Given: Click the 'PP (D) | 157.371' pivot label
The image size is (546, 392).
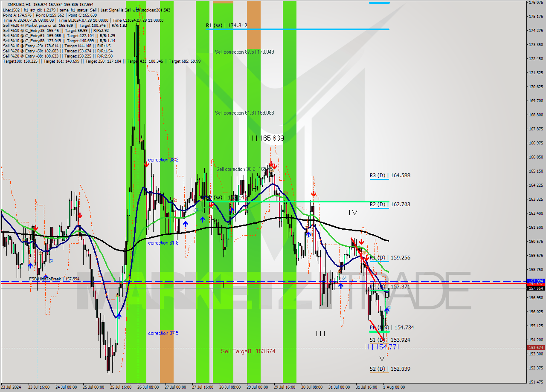Looking at the screenshot, I should pyautogui.click(x=390, y=287).
